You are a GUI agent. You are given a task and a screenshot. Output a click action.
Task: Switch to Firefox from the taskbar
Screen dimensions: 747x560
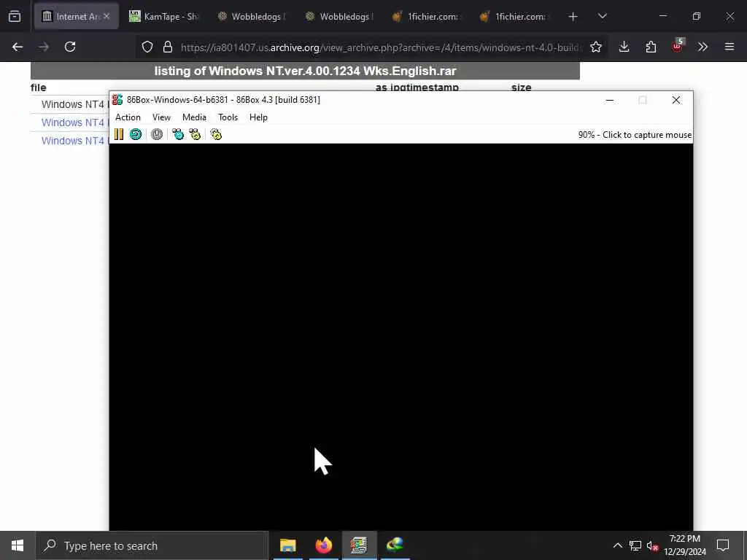(323, 545)
